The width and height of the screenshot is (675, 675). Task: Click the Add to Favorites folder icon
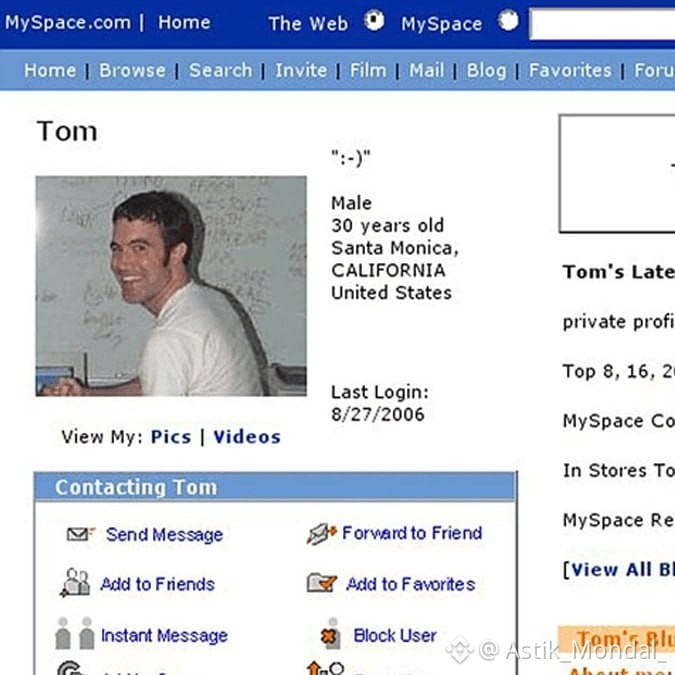(322, 583)
